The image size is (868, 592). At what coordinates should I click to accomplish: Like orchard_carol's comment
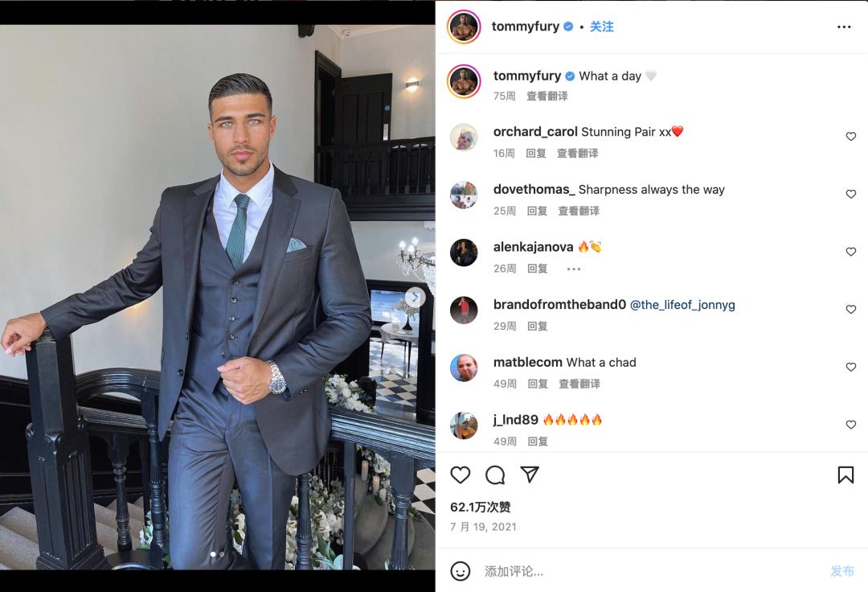(x=851, y=136)
